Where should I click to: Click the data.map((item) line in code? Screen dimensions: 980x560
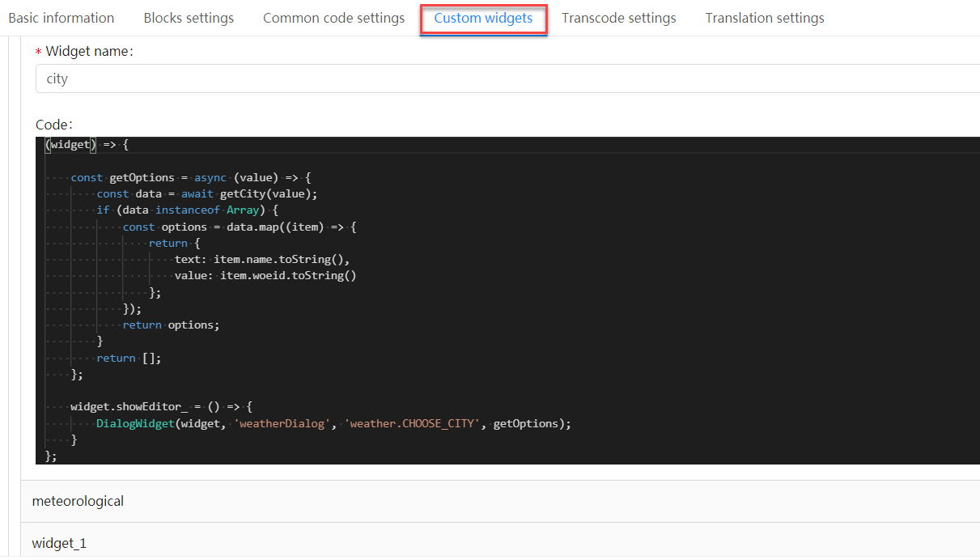(x=240, y=227)
